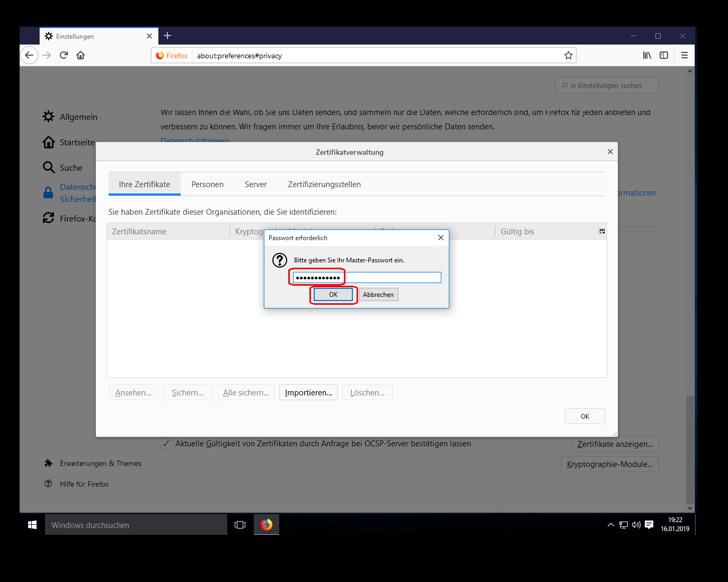This screenshot has height=582, width=728.
Task: Open Firefox from the Windows taskbar
Action: coord(267,525)
